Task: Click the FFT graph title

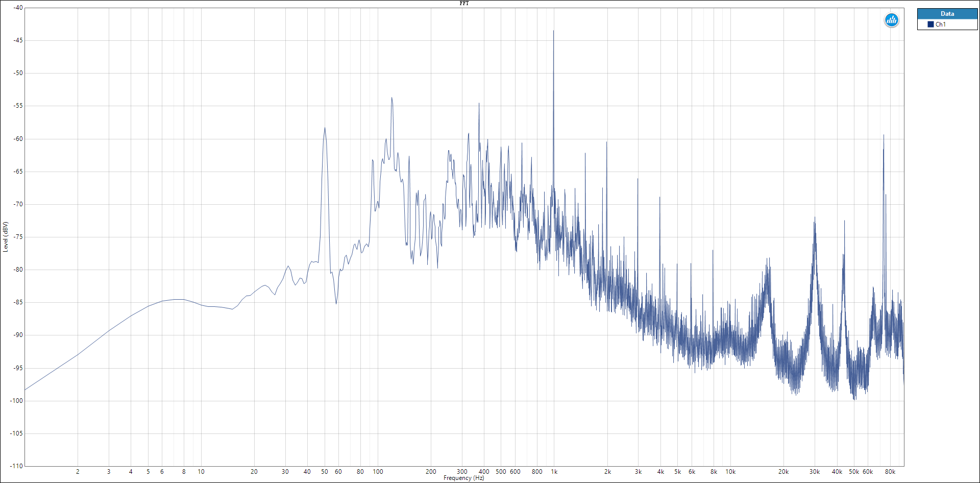Action: 464,3
